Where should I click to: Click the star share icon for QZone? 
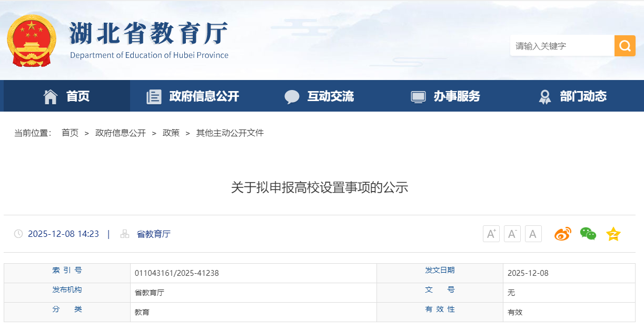(613, 234)
